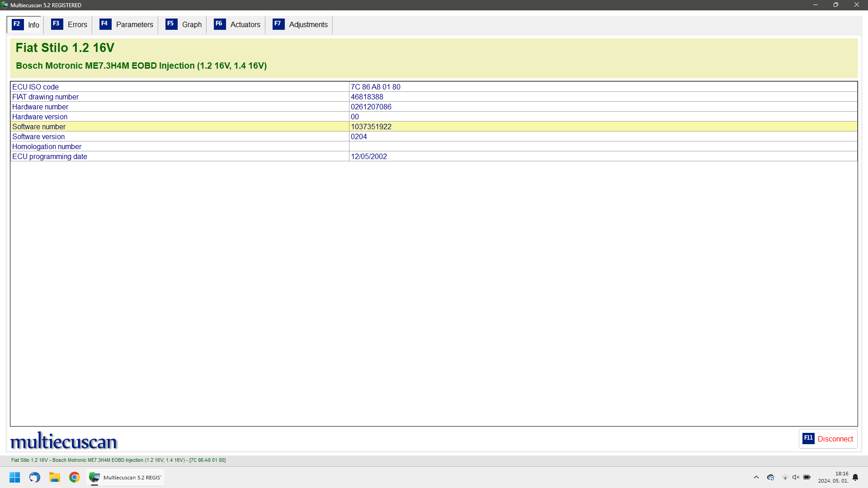Image resolution: width=868 pixels, height=488 pixels.
Task: Click the date 12/05/2002
Action: tap(368, 156)
